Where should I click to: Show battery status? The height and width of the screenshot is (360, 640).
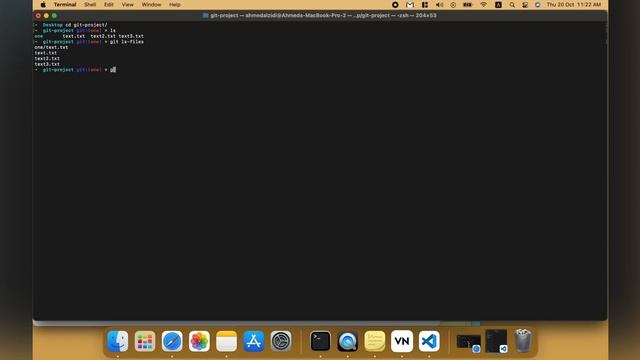tap(467, 5)
